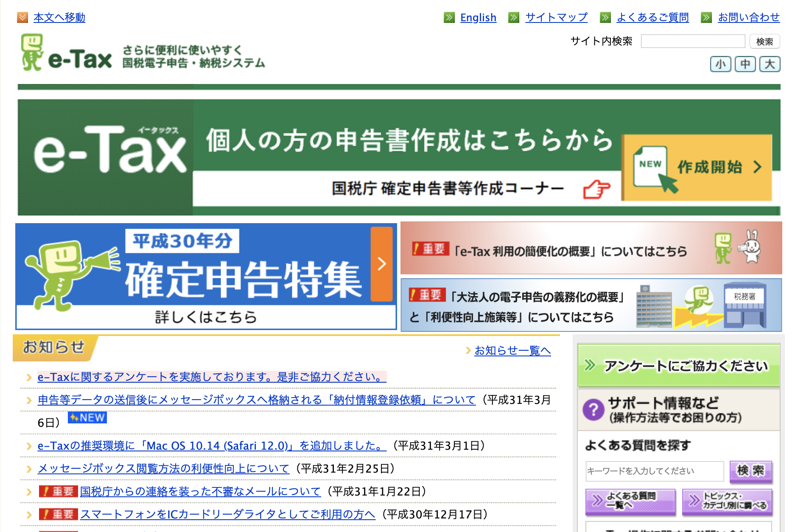
Task: Click the アンケートにご協力ください banner
Action: click(679, 365)
